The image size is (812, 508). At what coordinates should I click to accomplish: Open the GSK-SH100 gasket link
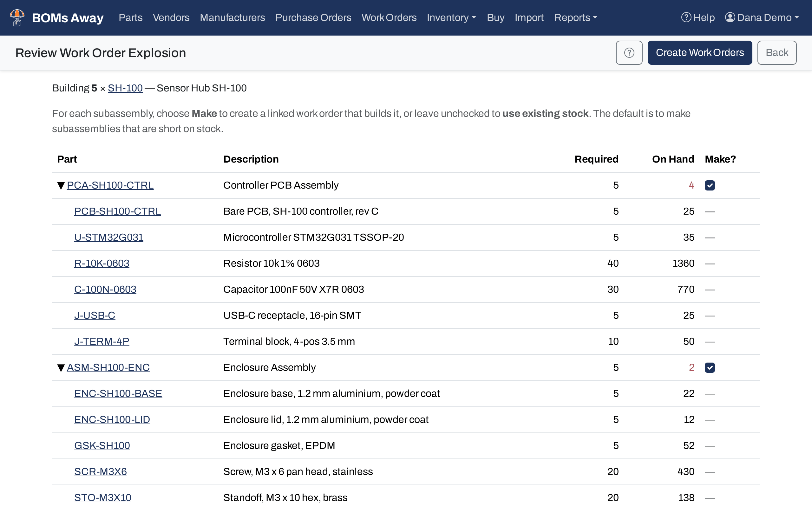click(x=102, y=445)
